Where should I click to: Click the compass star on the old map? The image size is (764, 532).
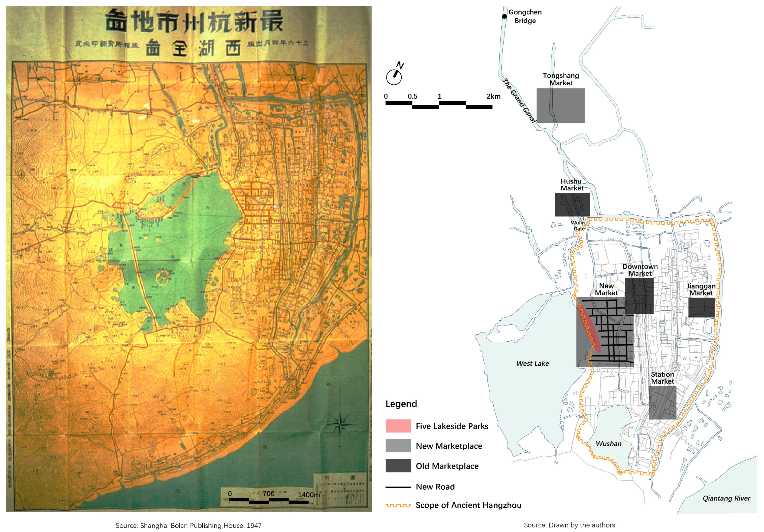(x=340, y=424)
